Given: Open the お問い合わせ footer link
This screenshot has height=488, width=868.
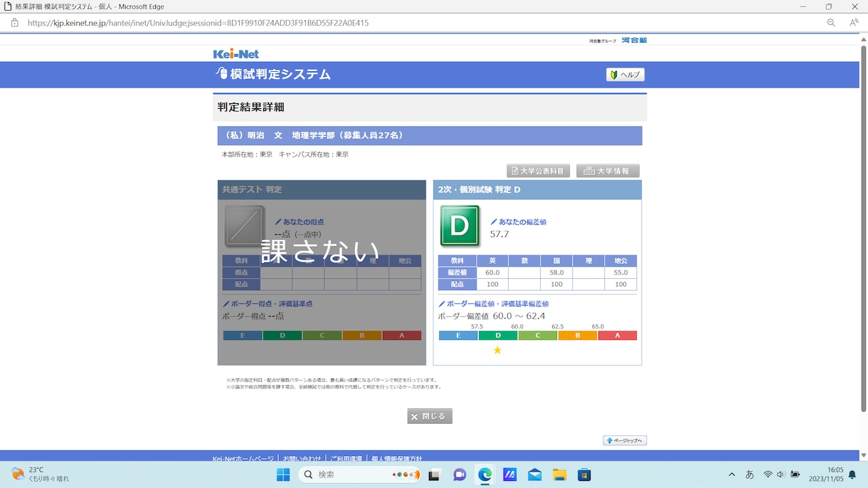Looking at the screenshot, I should [302, 459].
